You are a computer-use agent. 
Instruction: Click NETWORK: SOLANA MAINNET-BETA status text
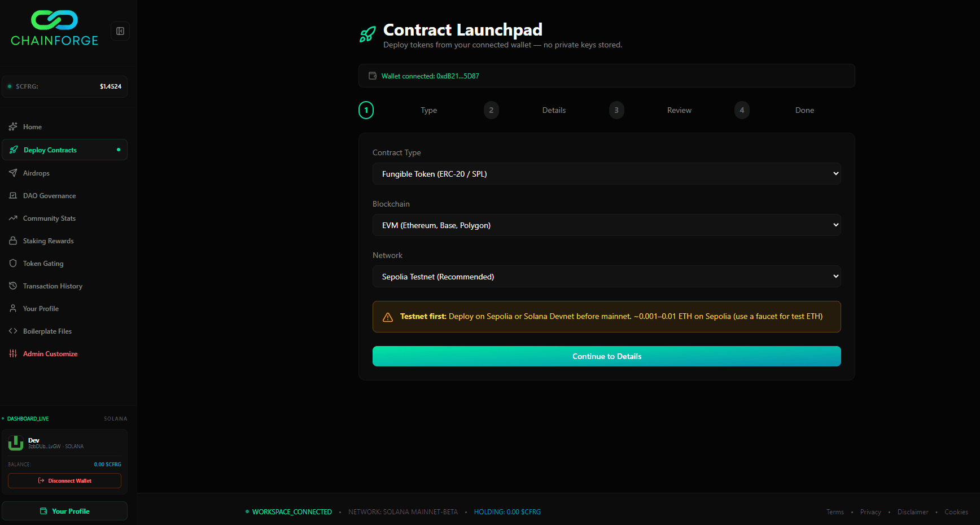(x=403, y=512)
